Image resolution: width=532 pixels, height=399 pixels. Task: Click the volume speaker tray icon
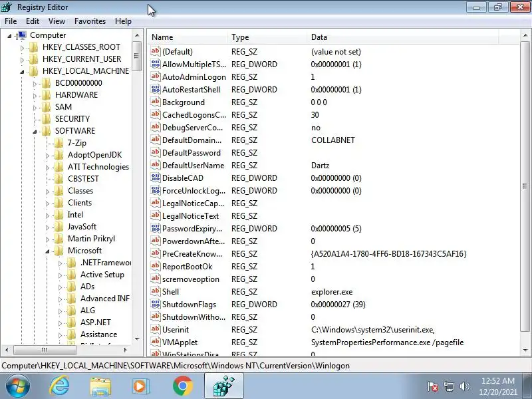coord(464,386)
